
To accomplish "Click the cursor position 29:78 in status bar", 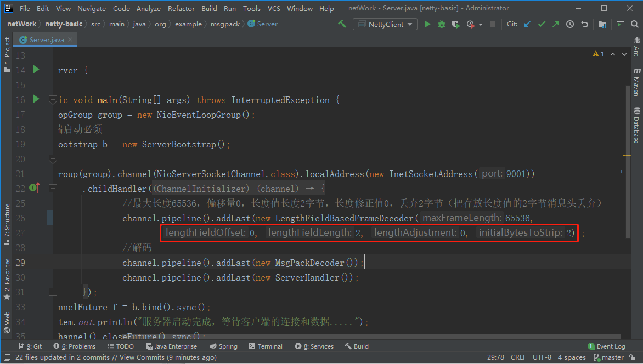I will click(x=495, y=357).
